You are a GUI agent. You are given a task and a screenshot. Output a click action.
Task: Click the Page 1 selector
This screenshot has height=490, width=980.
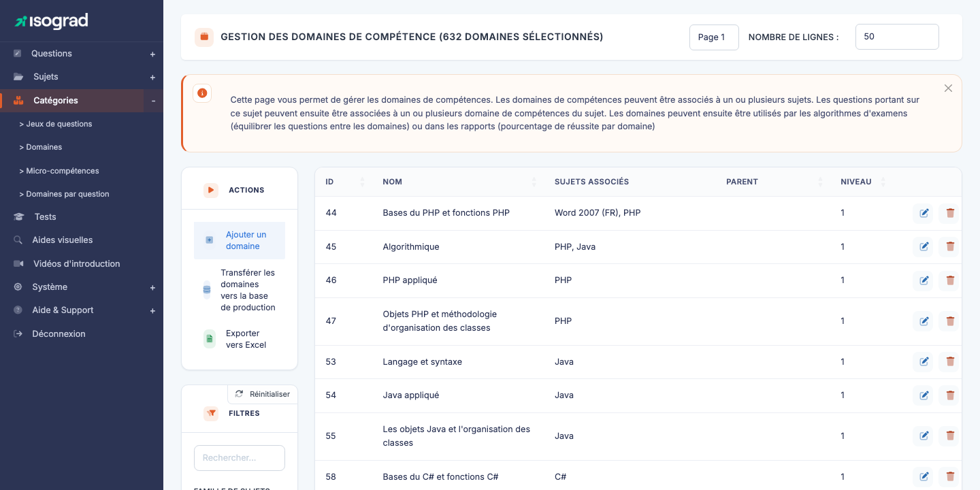pyautogui.click(x=714, y=37)
